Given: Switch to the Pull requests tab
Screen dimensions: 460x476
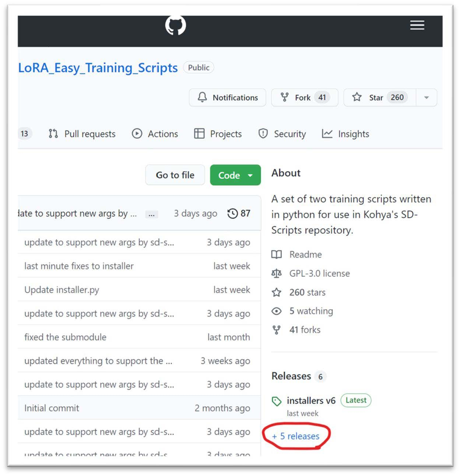Looking at the screenshot, I should tap(82, 134).
